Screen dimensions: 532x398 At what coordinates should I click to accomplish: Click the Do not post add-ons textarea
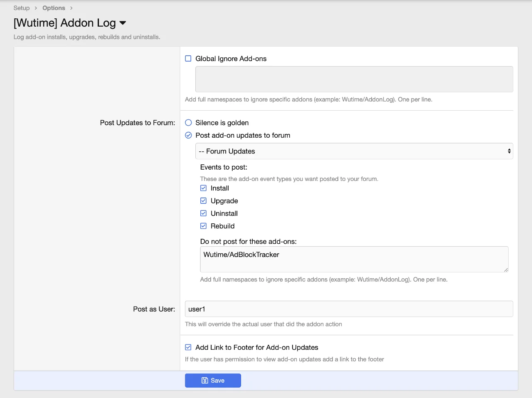point(354,260)
